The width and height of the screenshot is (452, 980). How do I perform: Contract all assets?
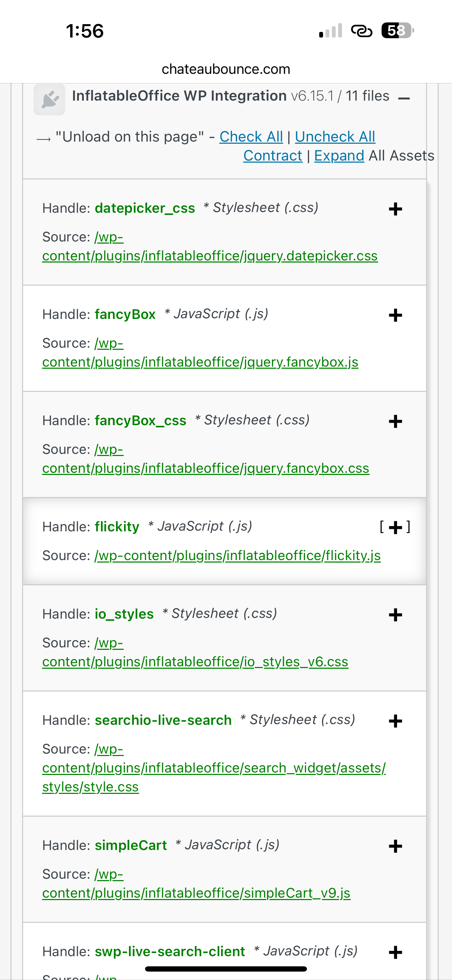(272, 156)
